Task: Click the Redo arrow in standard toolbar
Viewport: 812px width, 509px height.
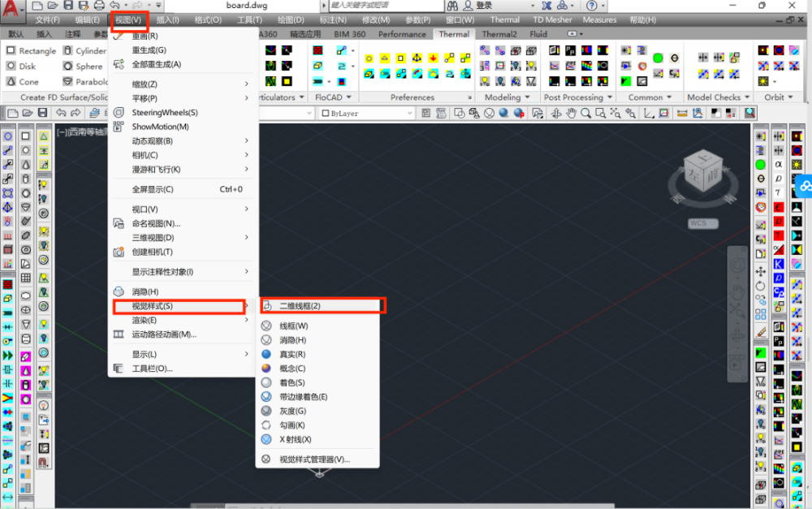Action: [76, 113]
